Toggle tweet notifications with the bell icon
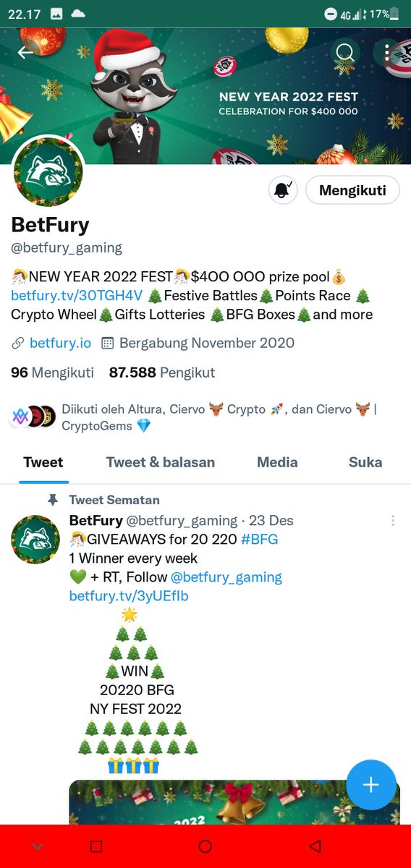This screenshot has width=411, height=868. (x=282, y=190)
